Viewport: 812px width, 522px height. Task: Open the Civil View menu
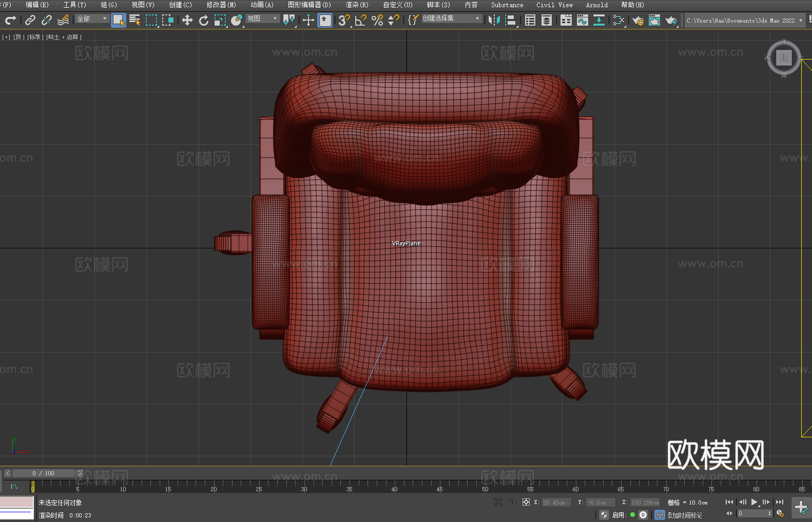(555, 5)
